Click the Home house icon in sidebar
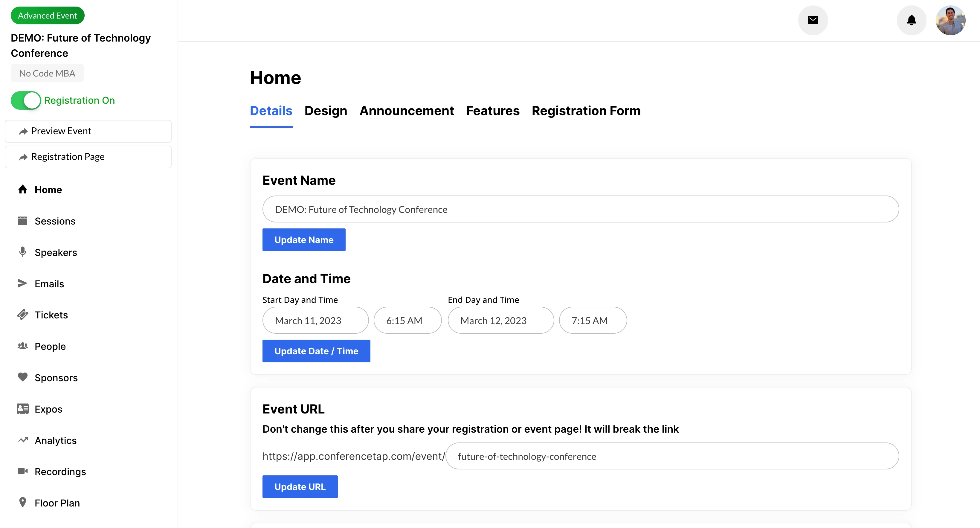Viewport: 980px width, 528px height. [22, 190]
